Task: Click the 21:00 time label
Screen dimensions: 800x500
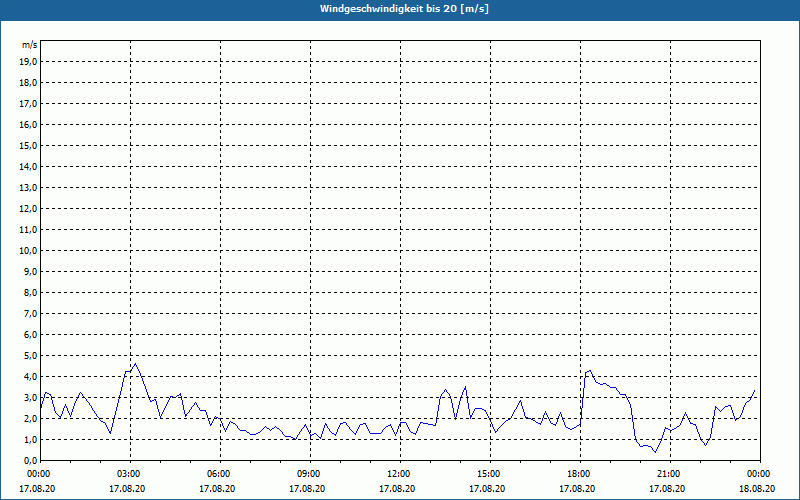Action: coord(670,474)
